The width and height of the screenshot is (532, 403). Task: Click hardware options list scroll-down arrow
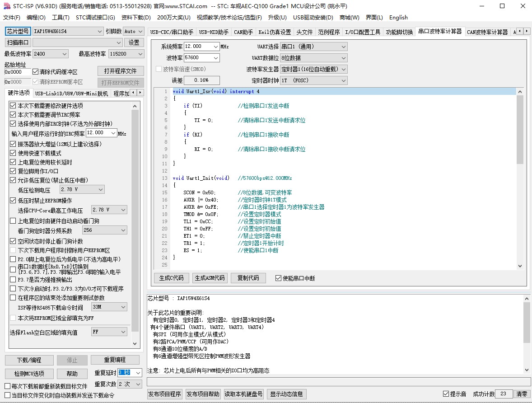pyautogui.click(x=135, y=343)
